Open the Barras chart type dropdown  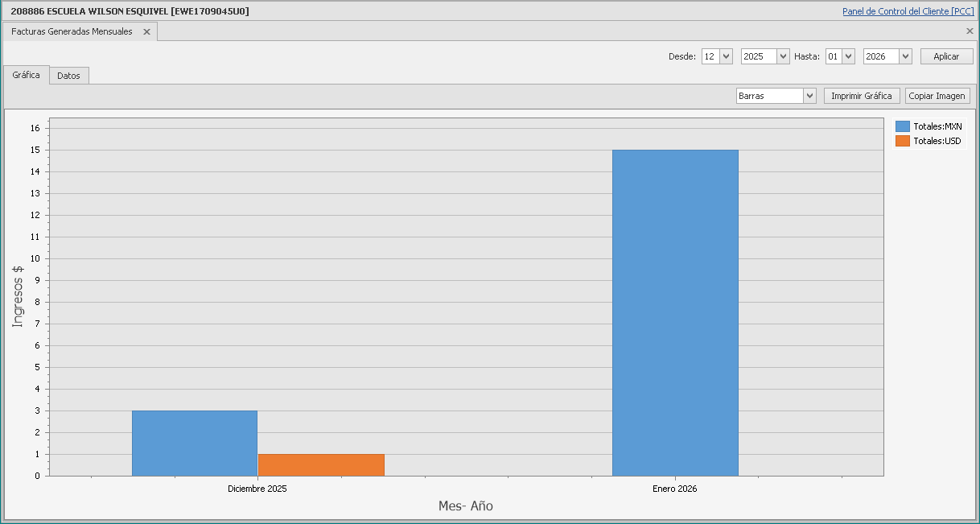tap(809, 96)
